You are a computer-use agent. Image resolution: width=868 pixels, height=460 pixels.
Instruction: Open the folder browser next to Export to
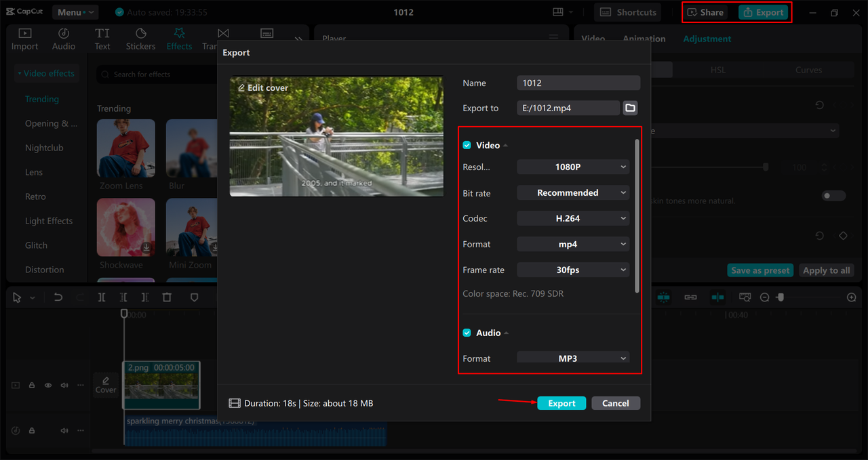pyautogui.click(x=630, y=108)
